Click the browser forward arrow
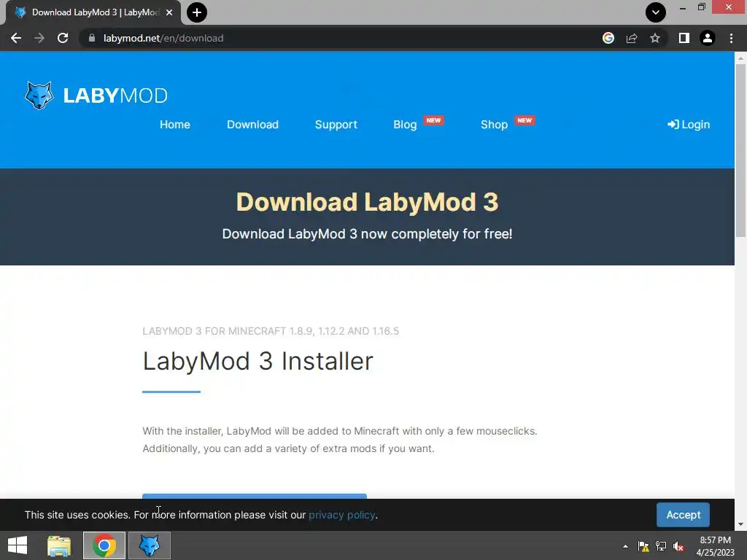The width and height of the screenshot is (747, 560). [39, 38]
